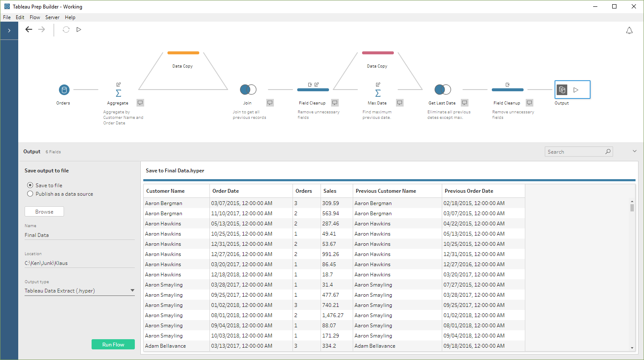Click the forward (redo) arrow in toolbar
The image size is (644, 360).
[42, 29]
